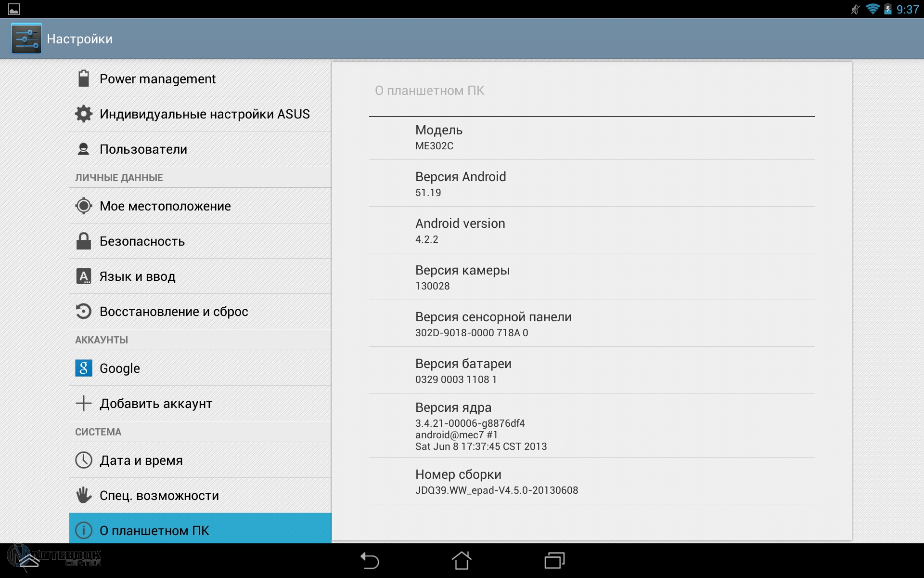Open Язык и ввод settings

(137, 276)
